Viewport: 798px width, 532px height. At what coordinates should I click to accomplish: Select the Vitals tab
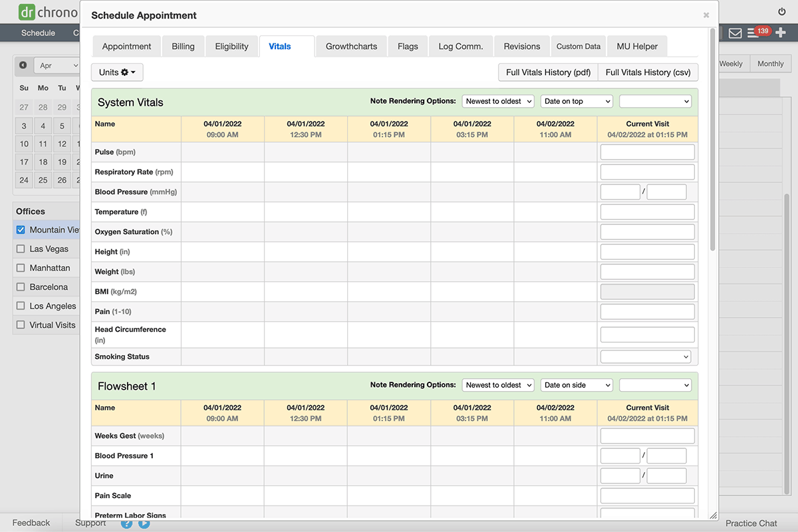(287, 47)
